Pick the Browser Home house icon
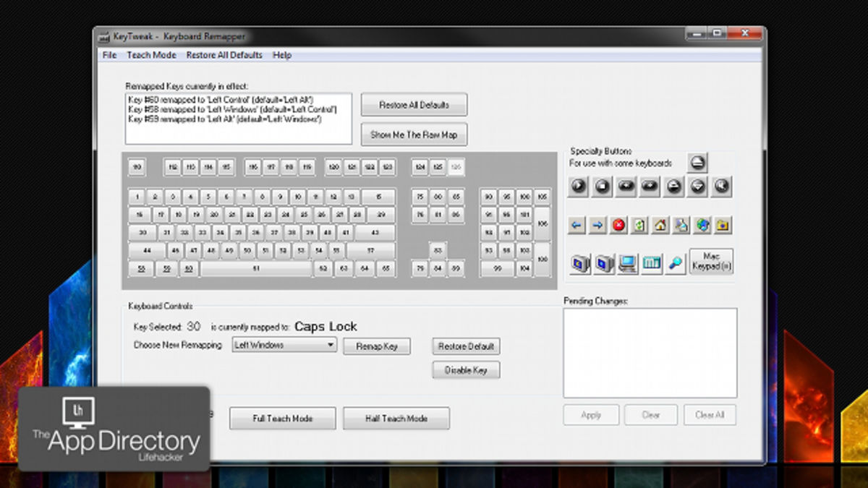This screenshot has height=488, width=868. pos(660,226)
